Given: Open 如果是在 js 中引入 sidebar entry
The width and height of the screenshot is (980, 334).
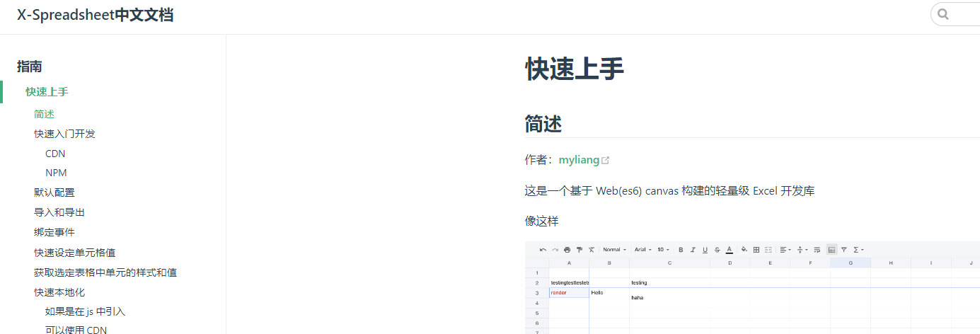Looking at the screenshot, I should click(86, 311).
